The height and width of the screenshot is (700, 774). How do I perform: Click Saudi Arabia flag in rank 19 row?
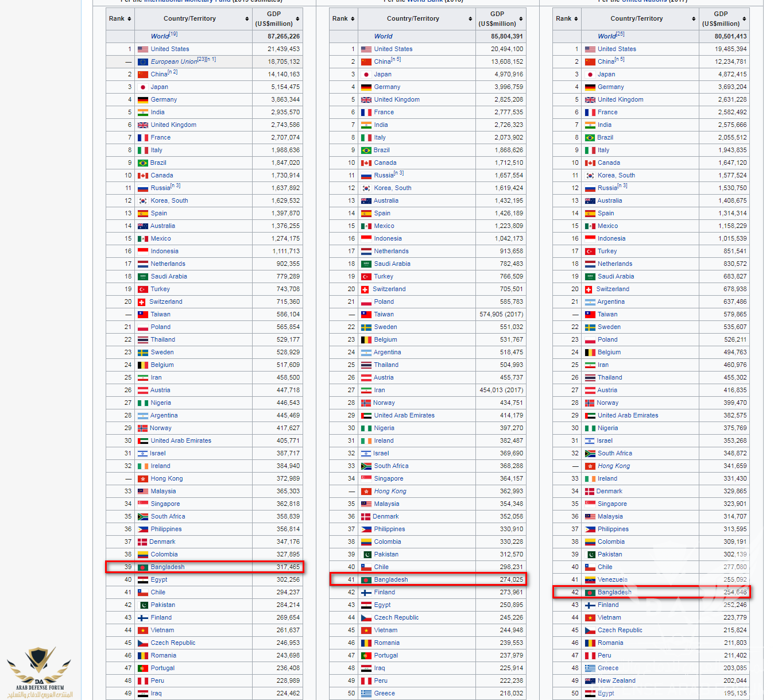(x=590, y=277)
